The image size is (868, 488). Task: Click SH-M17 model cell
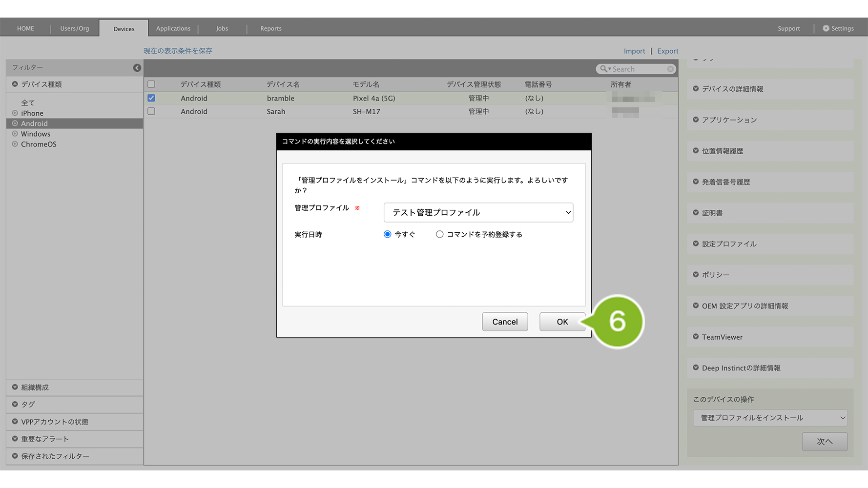pyautogui.click(x=367, y=111)
